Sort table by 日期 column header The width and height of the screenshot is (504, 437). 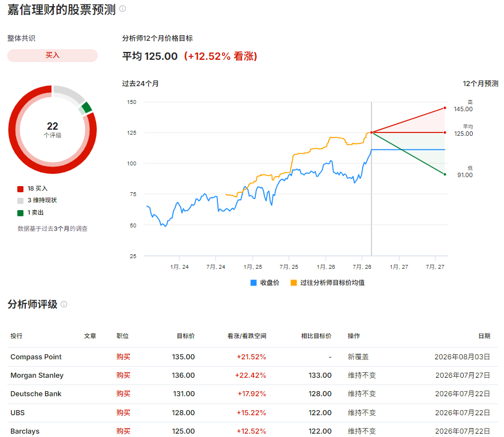click(x=484, y=336)
